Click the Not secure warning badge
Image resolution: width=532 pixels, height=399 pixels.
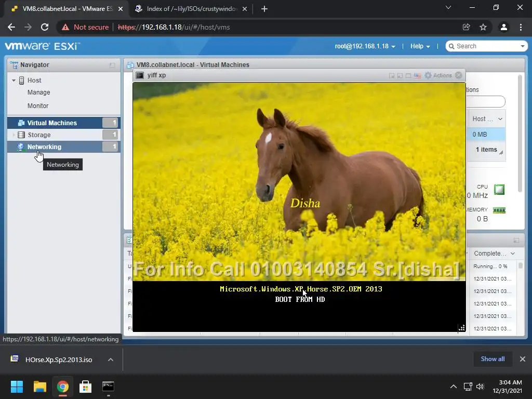click(85, 27)
